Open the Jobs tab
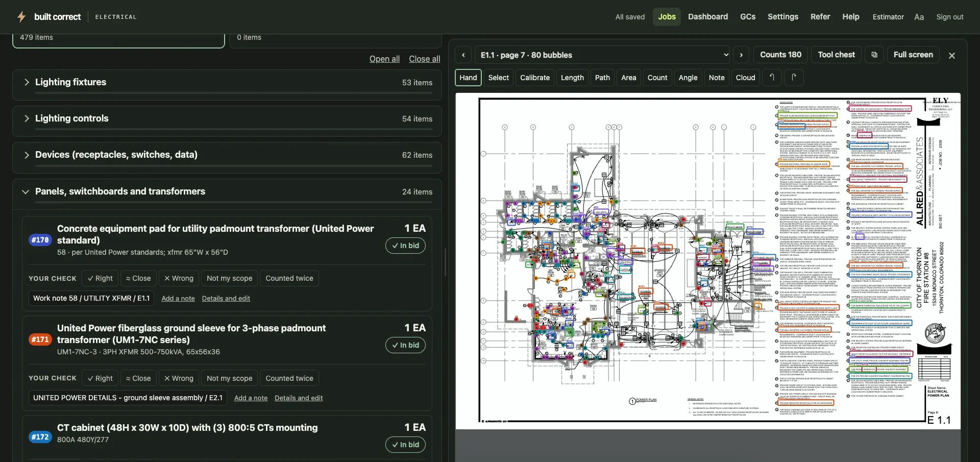Screen dimensions: 980x462 [667, 17]
